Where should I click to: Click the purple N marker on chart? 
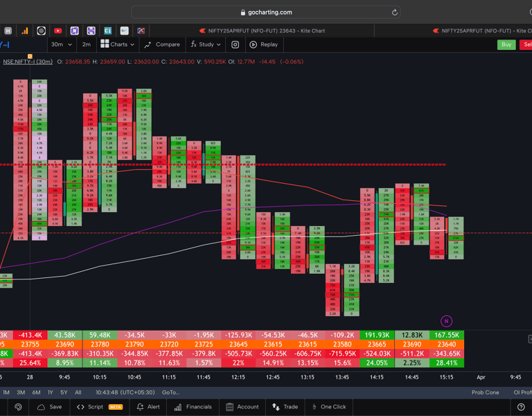446,321
